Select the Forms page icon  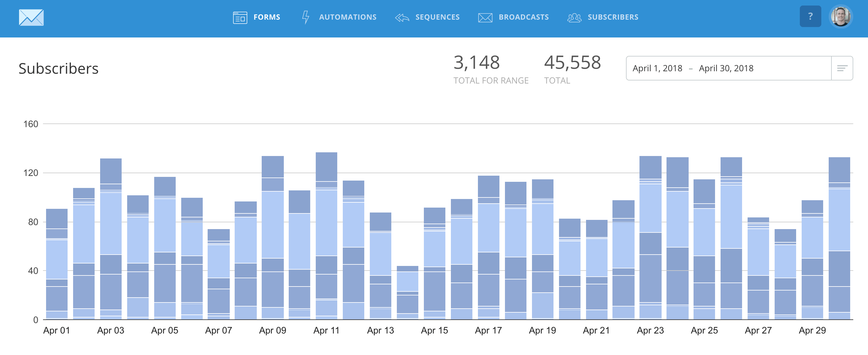coord(240,17)
